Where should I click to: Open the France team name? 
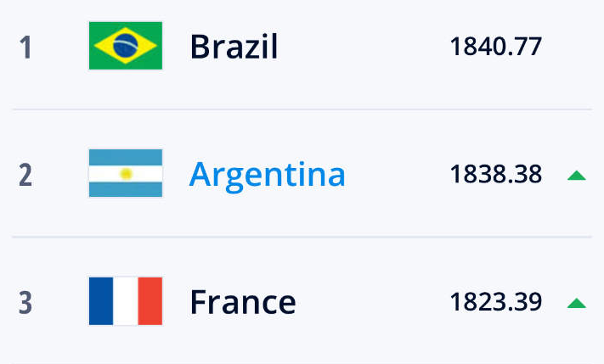[x=243, y=302]
